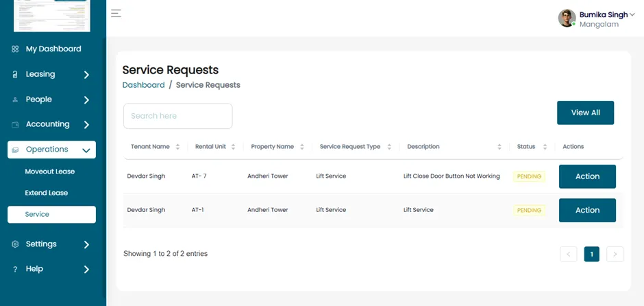The height and width of the screenshot is (306, 644).
Task: Expand the Leasing menu chevron
Action: 86,75
